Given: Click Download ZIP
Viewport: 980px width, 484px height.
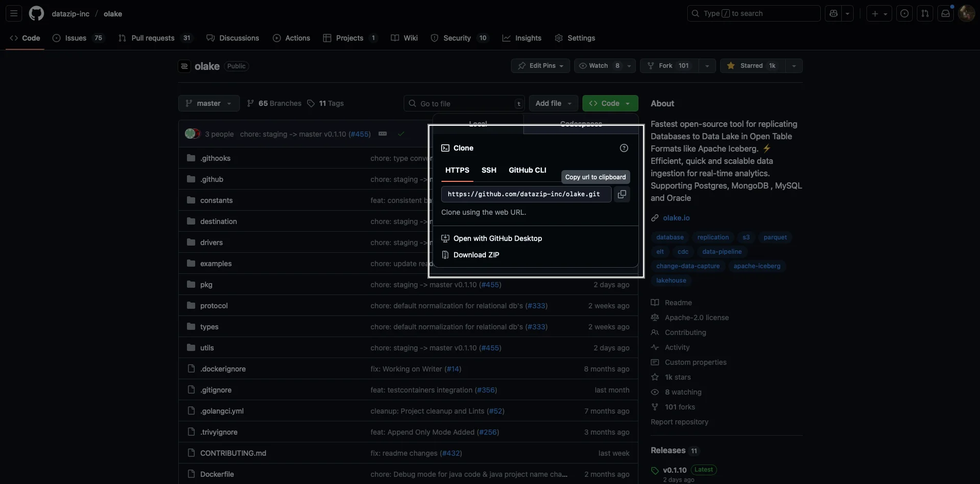Looking at the screenshot, I should pyautogui.click(x=476, y=255).
